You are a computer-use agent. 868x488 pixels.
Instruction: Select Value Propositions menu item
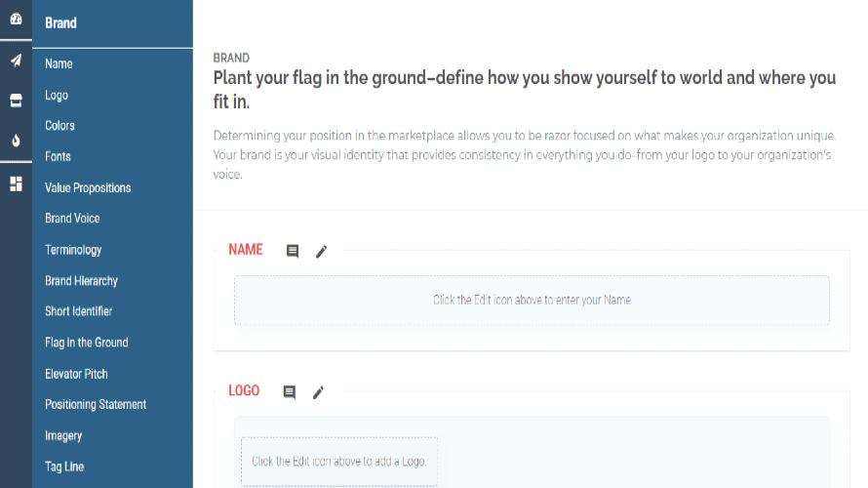click(88, 187)
